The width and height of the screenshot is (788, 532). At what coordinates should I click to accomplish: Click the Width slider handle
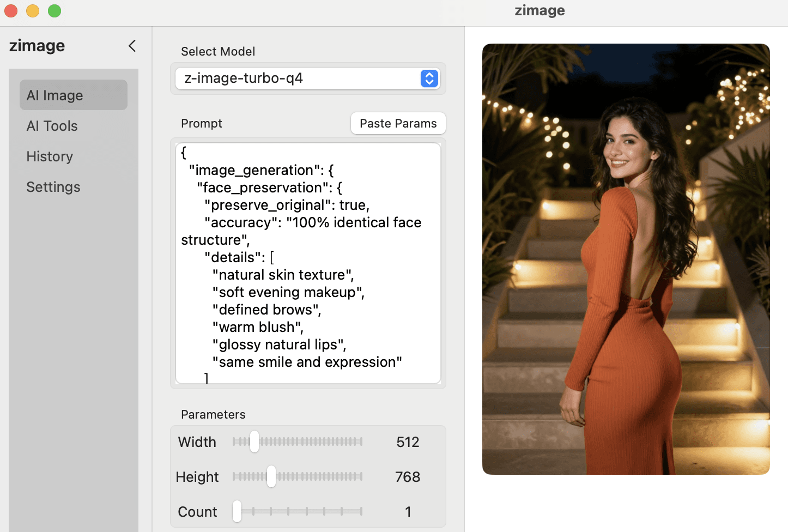tap(254, 442)
